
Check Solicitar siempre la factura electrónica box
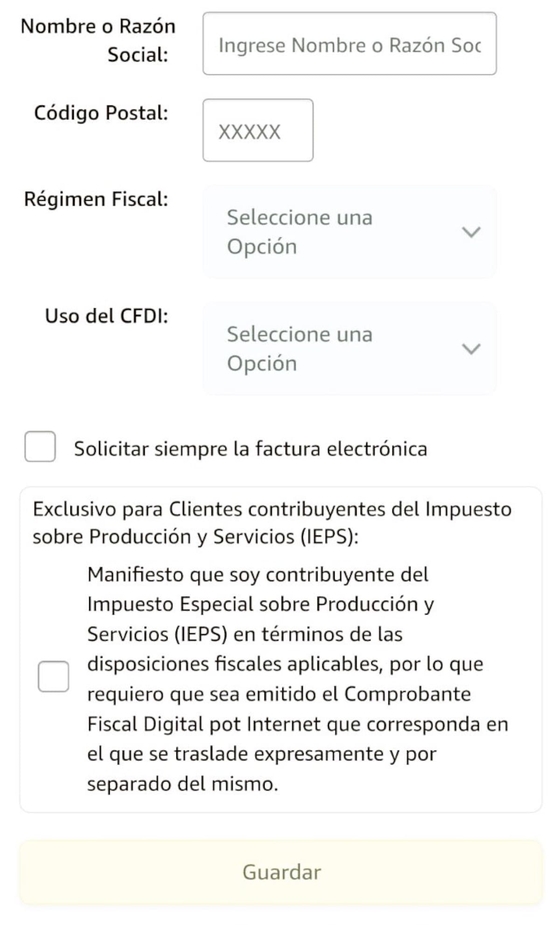pos(40,447)
